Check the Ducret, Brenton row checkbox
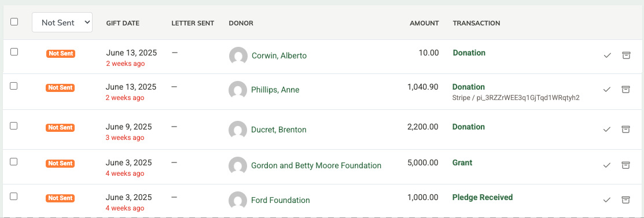 pyautogui.click(x=13, y=125)
